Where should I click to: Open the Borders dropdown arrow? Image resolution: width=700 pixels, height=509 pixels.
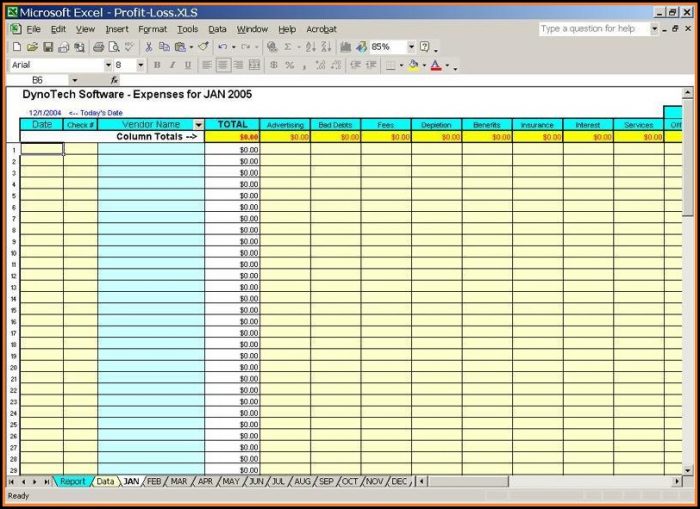click(401, 66)
